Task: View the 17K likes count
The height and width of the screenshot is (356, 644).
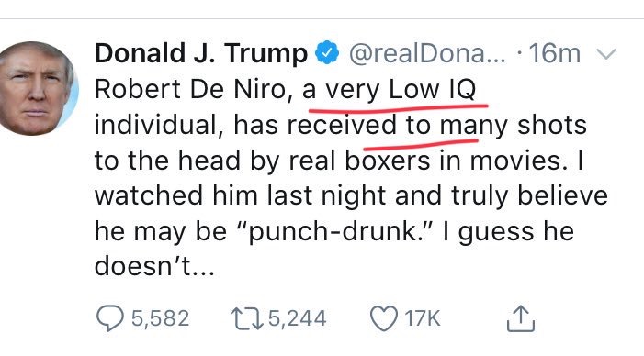Action: [423, 318]
